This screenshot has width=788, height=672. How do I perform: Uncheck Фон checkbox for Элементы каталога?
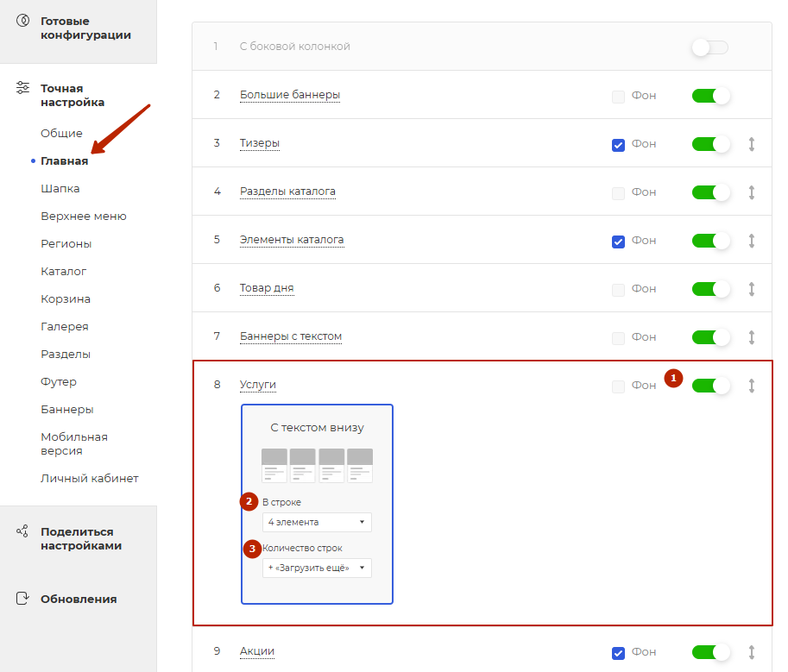point(618,242)
